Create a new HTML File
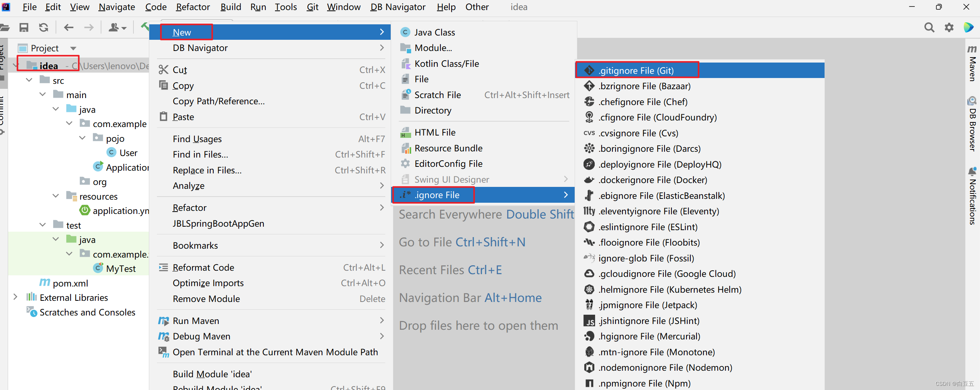 [x=484, y=132]
